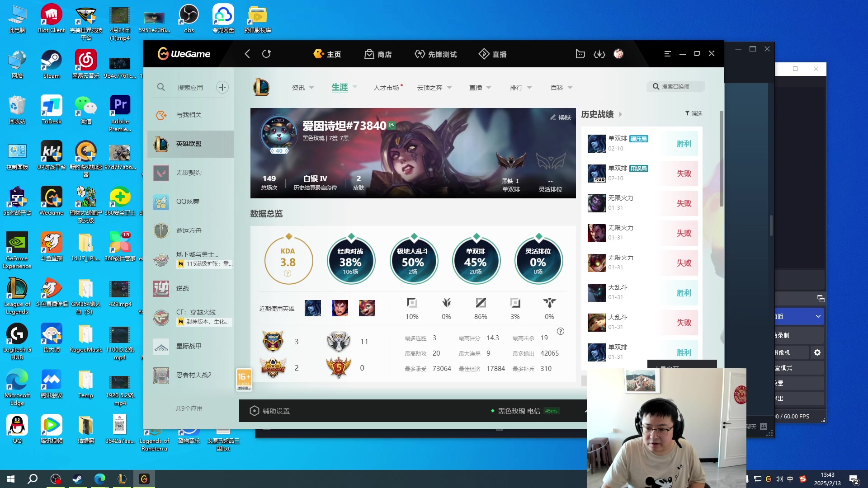Image resolution: width=868 pixels, height=488 pixels.
Task: Open Windows taskbar search
Action: click(x=33, y=479)
